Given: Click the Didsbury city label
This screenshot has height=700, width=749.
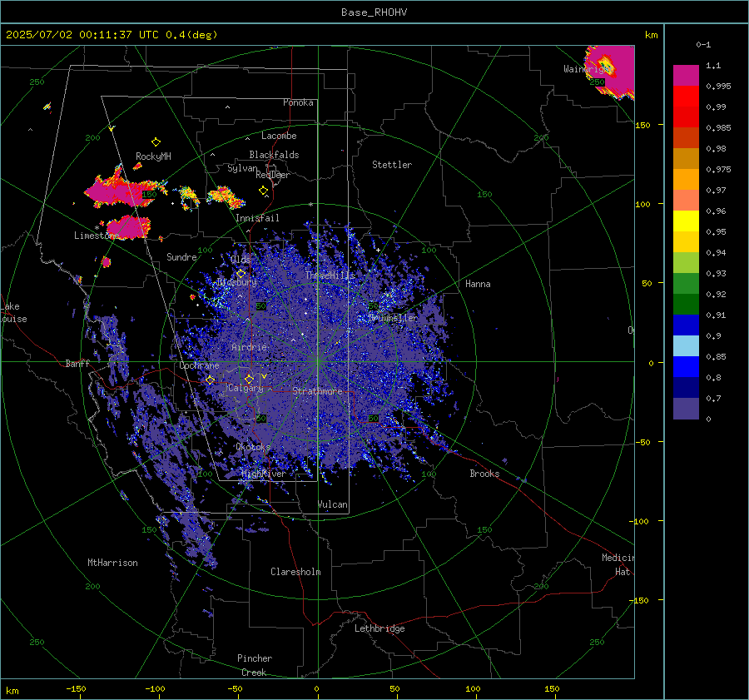Looking at the screenshot, I should click(237, 282).
